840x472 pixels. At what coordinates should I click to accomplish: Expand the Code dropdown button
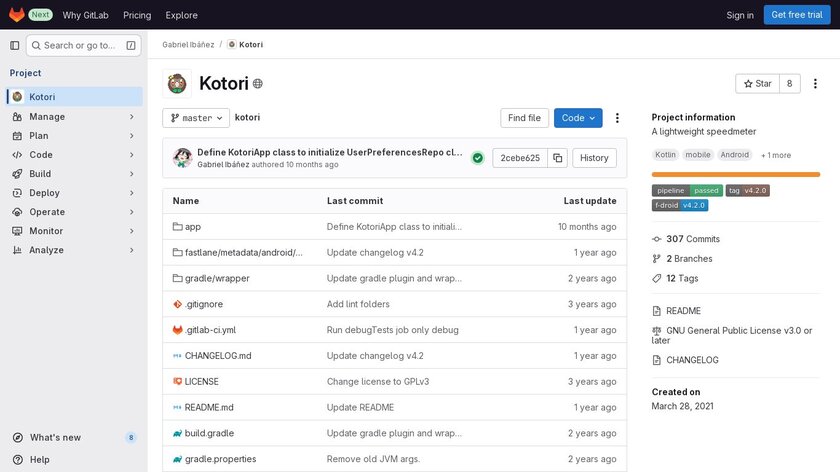point(578,118)
